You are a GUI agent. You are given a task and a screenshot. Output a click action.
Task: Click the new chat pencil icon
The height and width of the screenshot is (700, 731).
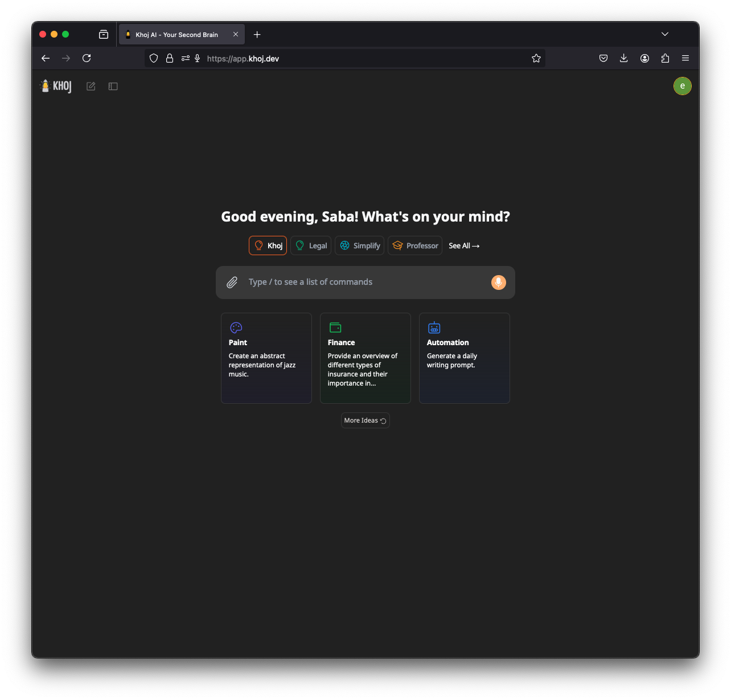(x=91, y=86)
